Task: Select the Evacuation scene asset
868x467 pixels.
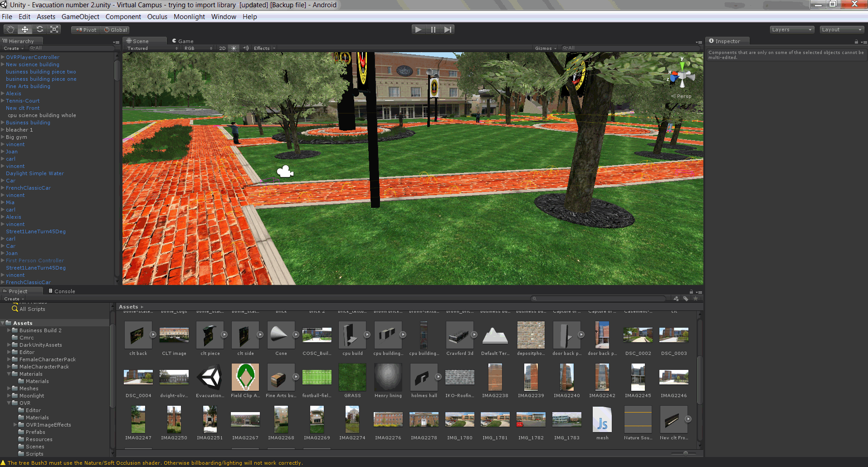Action: point(210,380)
